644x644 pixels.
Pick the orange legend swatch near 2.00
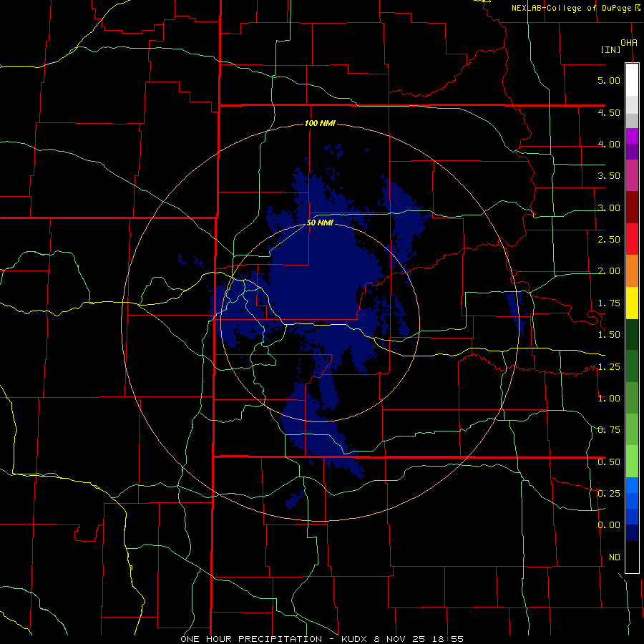pos(632,271)
